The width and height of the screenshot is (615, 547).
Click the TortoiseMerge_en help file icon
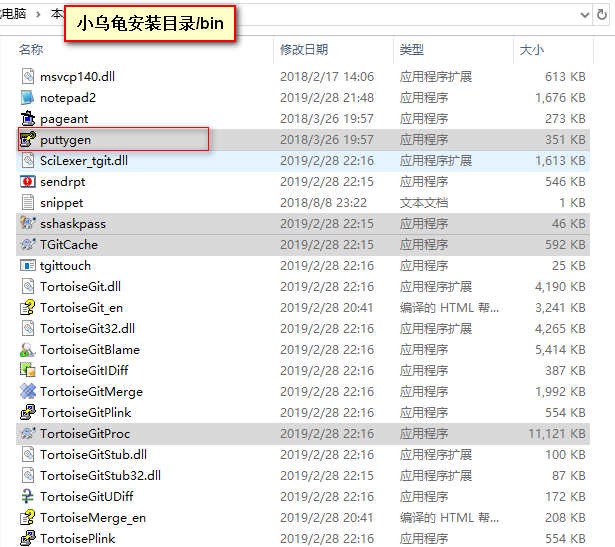tap(27, 518)
